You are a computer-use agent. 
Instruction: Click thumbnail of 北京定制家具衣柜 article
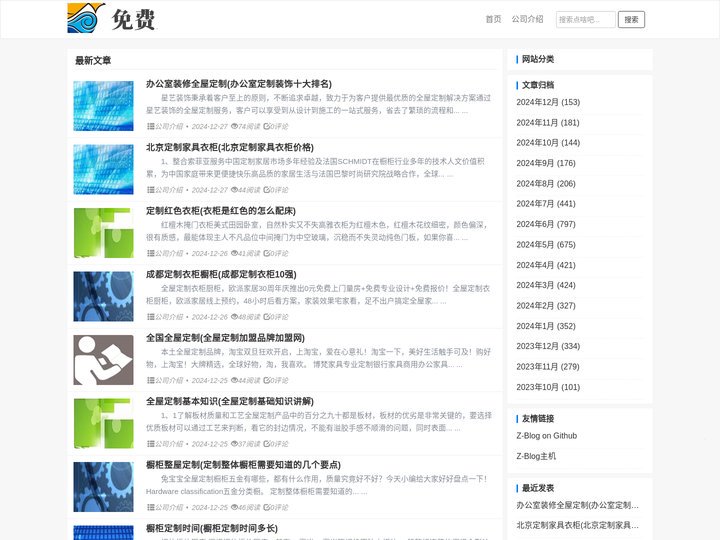[x=103, y=169]
